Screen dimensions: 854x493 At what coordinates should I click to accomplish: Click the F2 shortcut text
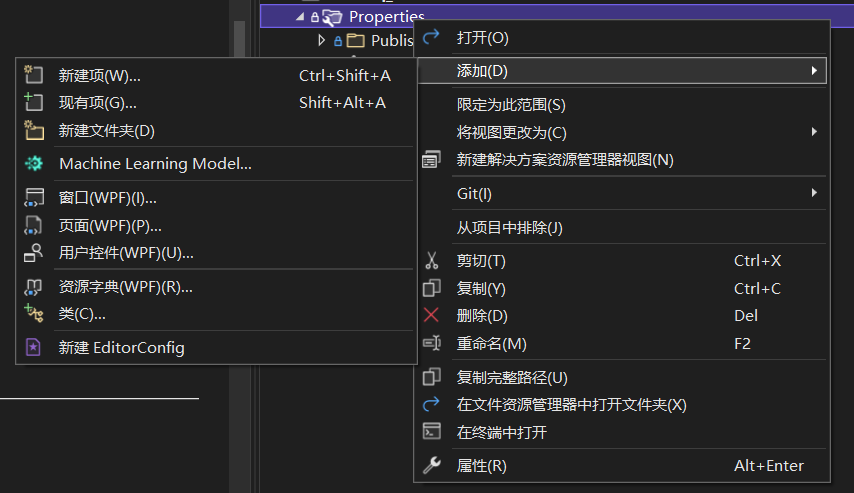coord(742,344)
